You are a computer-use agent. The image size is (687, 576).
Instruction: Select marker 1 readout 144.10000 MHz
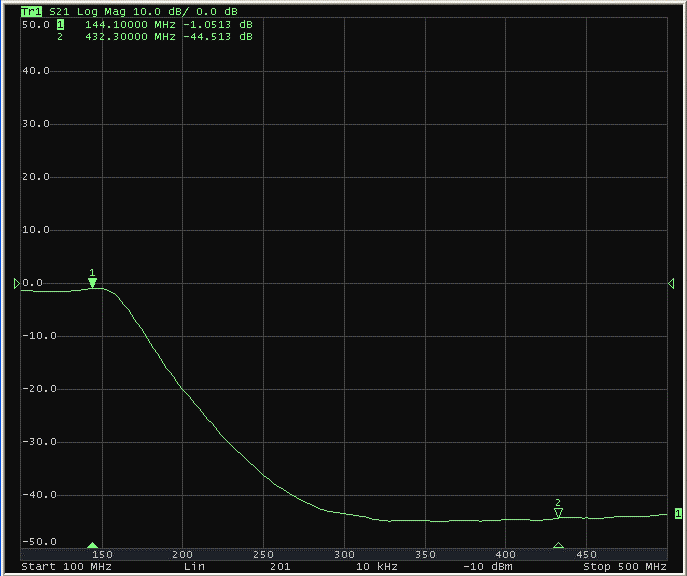[130, 25]
